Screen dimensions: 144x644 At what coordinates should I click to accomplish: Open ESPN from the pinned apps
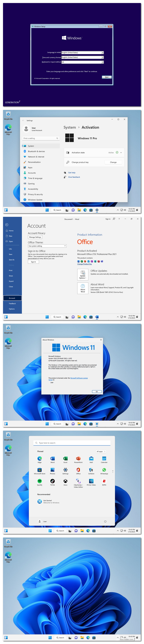(x=104, y=482)
